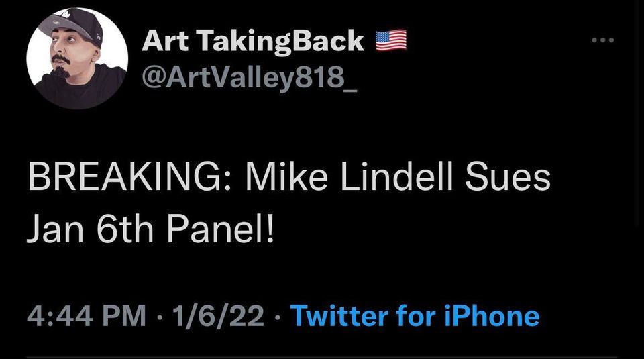644x359 pixels.
Task: Click the American flag emoji beside the name
Action: 391,42
